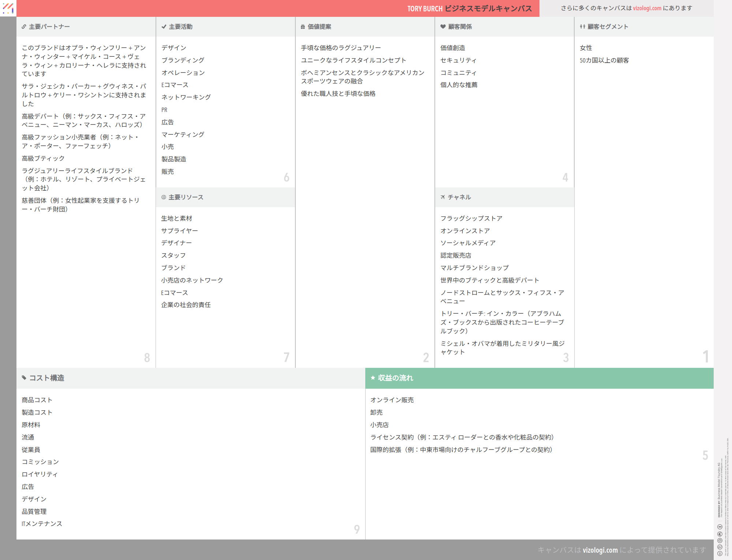
Task: Click the tag icon beside コスト構造
Action: pyautogui.click(x=24, y=378)
